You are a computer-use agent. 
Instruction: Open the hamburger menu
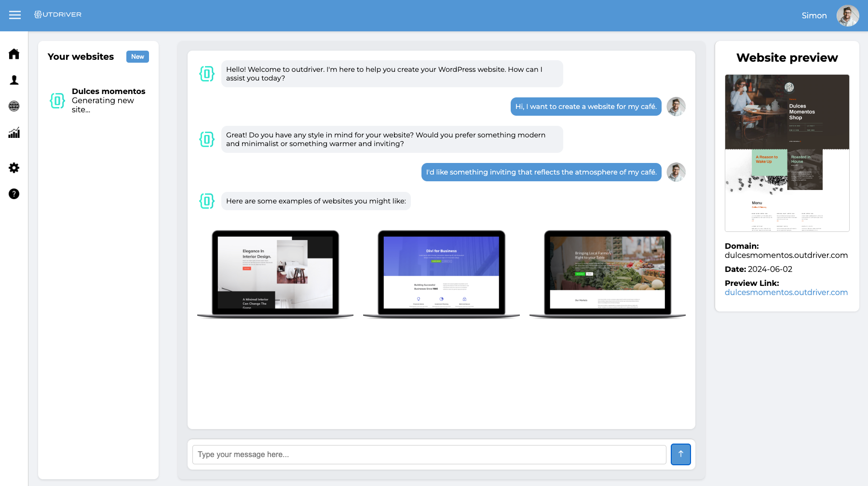15,15
